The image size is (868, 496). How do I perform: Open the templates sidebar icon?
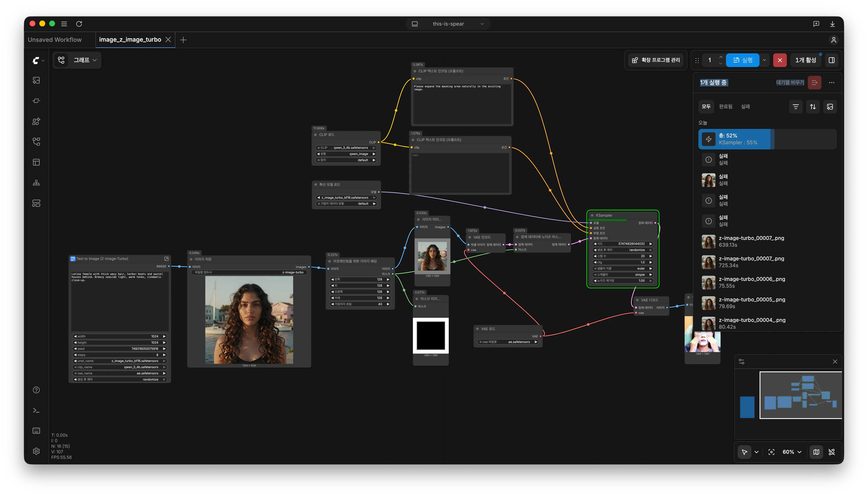pyautogui.click(x=36, y=203)
